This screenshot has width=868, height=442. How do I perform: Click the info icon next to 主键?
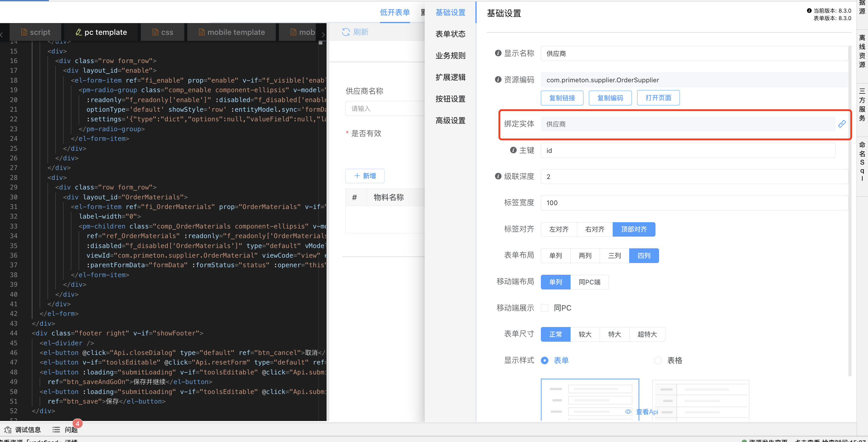coord(513,150)
